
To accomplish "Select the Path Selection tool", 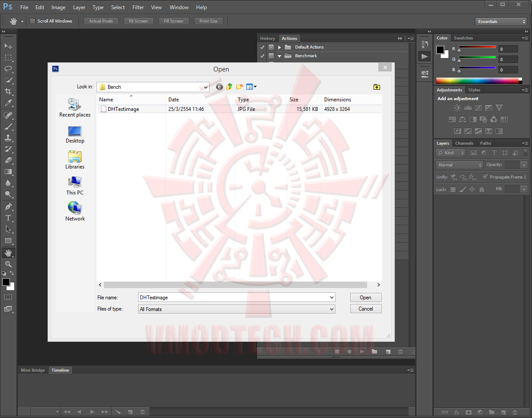I will pyautogui.click(x=8, y=229).
